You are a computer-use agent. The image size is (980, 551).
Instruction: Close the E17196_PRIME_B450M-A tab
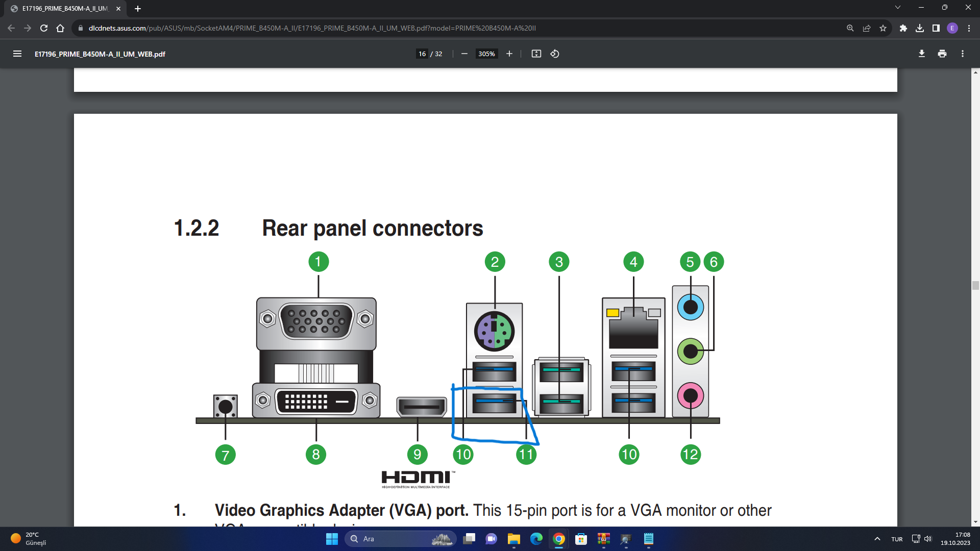click(118, 9)
